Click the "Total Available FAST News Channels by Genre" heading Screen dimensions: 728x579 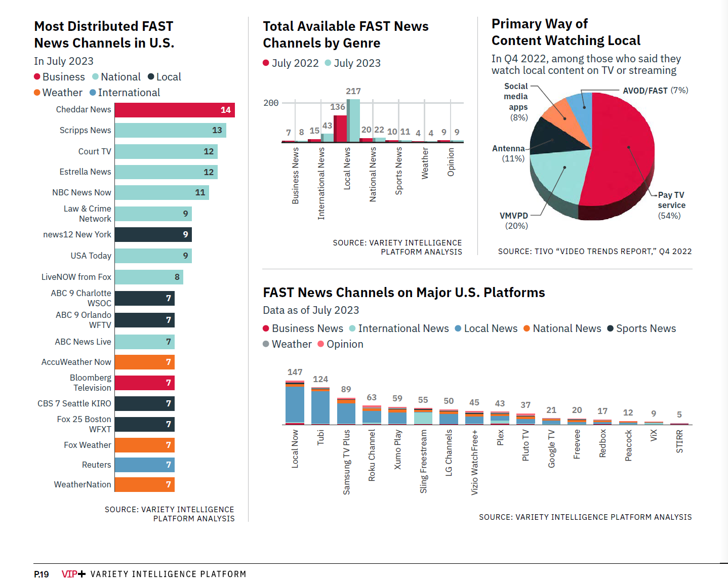tap(346, 34)
